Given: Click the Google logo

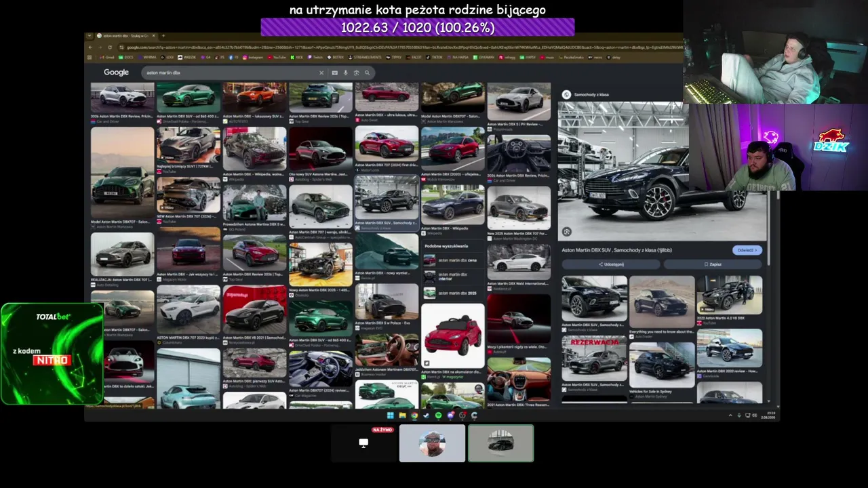Looking at the screenshot, I should (116, 73).
